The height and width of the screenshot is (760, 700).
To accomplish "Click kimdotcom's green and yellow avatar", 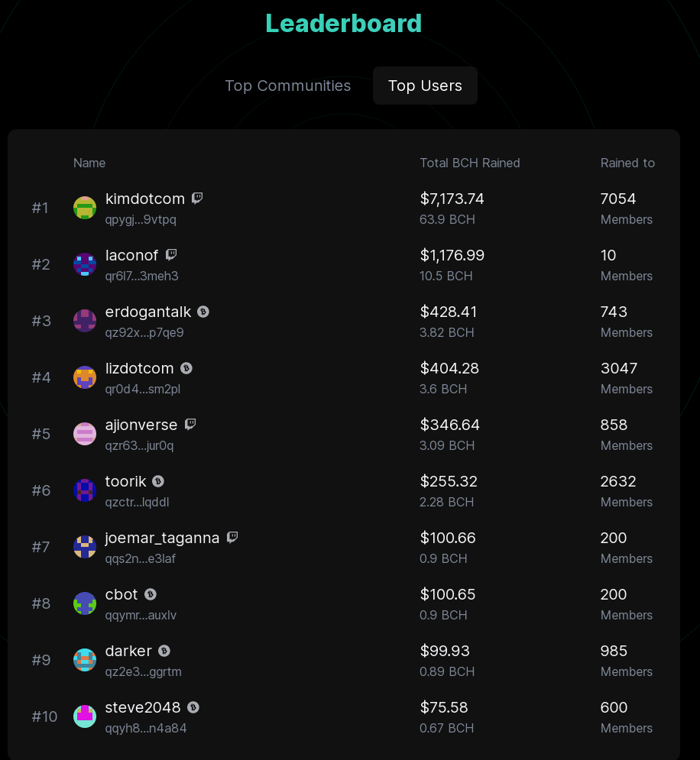I will click(85, 208).
